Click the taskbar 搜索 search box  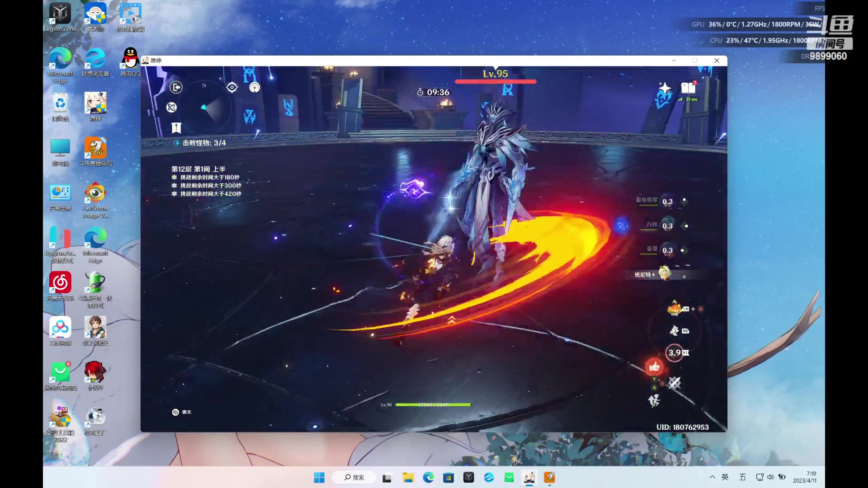(x=354, y=478)
